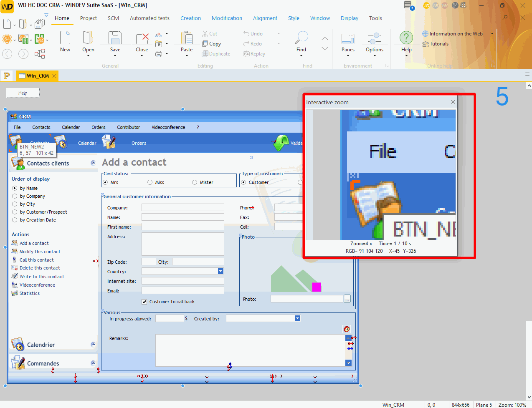Expand the Paste dropdown arrow
Viewport: 532px width, 408px height.
[187, 55]
